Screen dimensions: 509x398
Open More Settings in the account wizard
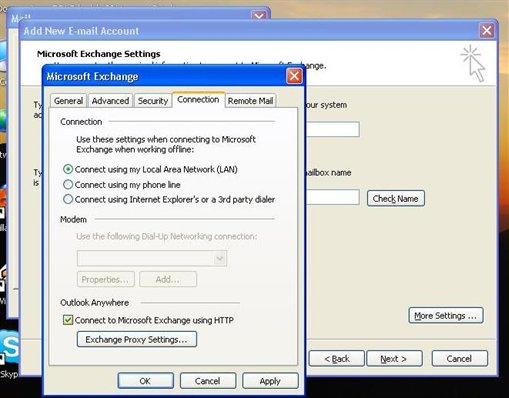coord(446,316)
